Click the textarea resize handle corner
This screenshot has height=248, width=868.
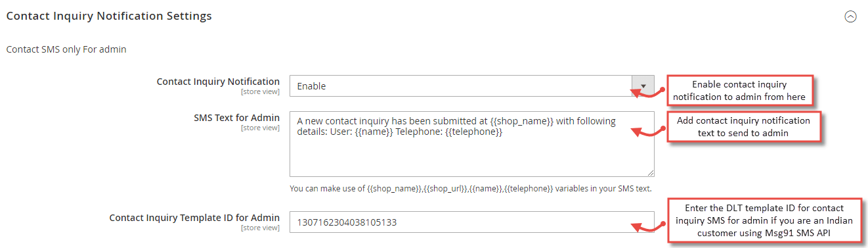650,172
